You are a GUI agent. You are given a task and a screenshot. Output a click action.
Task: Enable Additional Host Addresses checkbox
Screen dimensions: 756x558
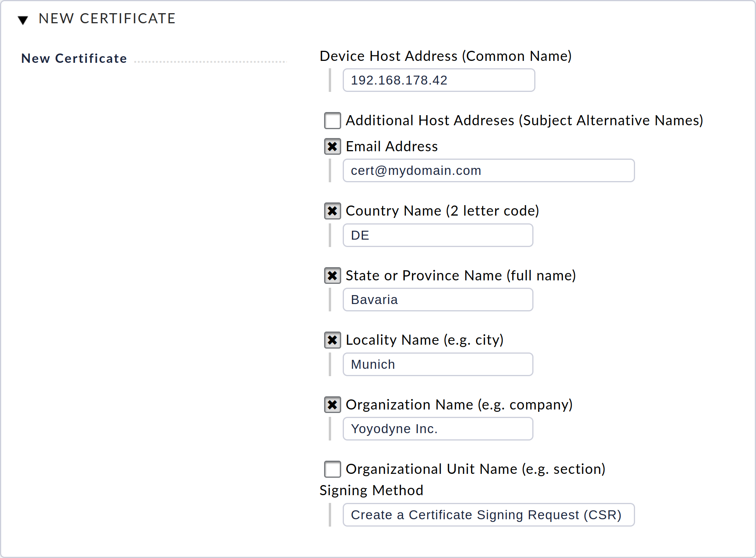333,121
